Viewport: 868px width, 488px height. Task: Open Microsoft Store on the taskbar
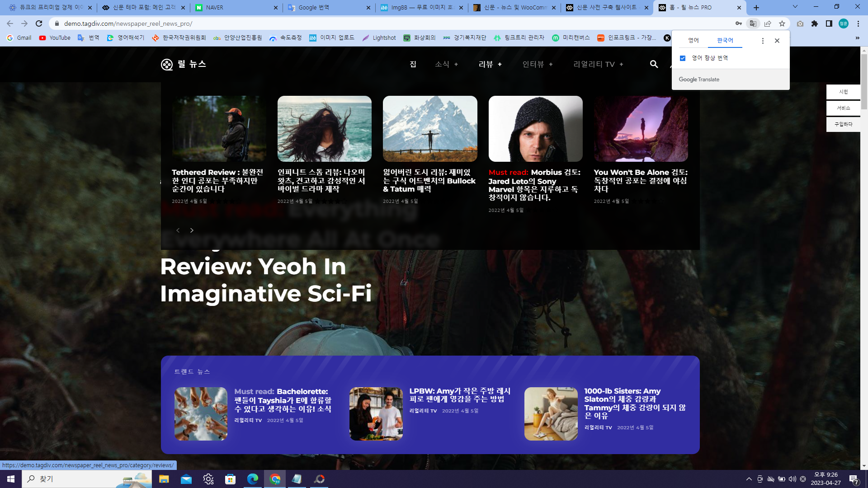coord(231,479)
